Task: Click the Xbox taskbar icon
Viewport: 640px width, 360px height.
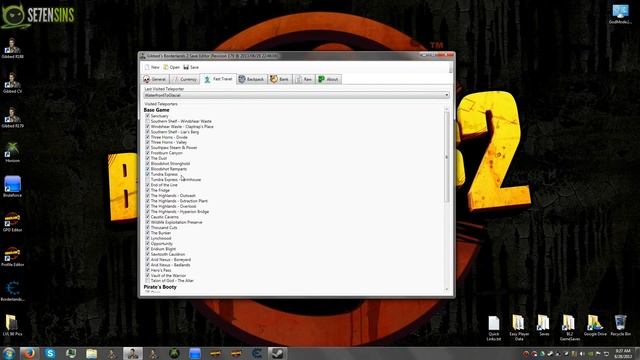Action: [174, 353]
